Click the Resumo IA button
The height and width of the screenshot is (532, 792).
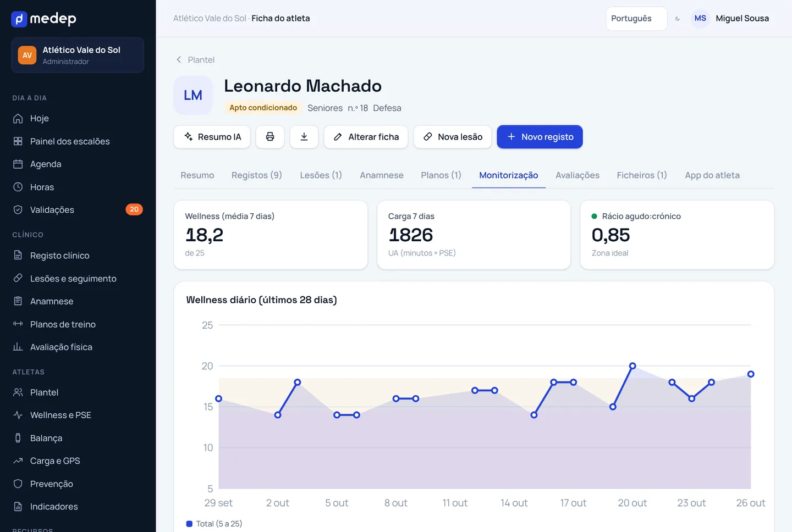[212, 137]
